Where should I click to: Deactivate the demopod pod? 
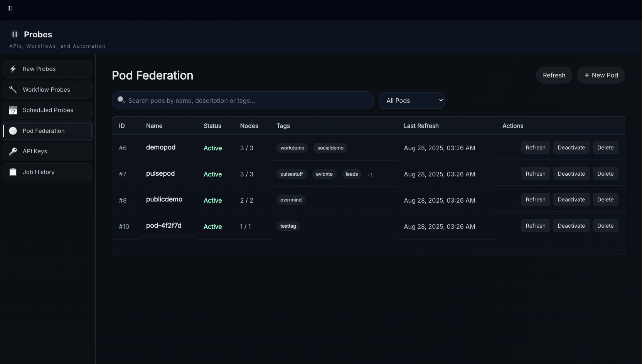click(x=571, y=148)
